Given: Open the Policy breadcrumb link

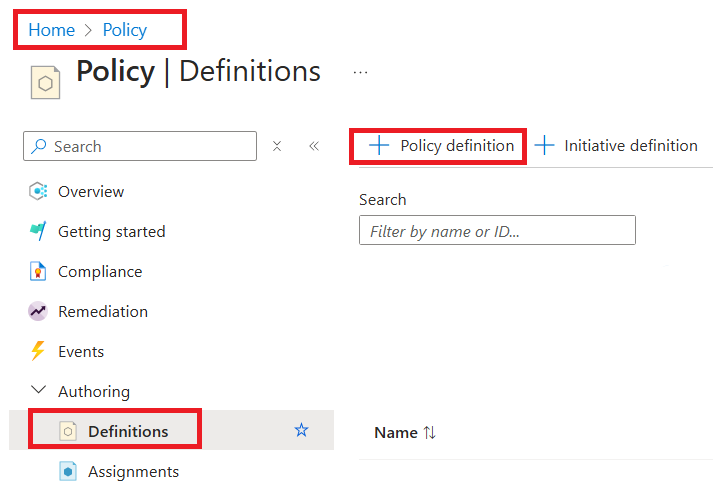Looking at the screenshot, I should point(125,30).
